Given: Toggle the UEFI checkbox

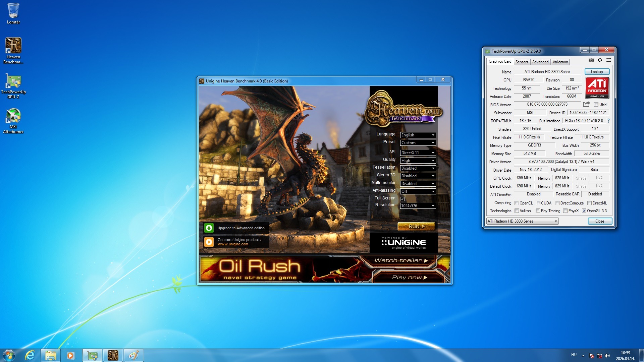Looking at the screenshot, I should [596, 105].
